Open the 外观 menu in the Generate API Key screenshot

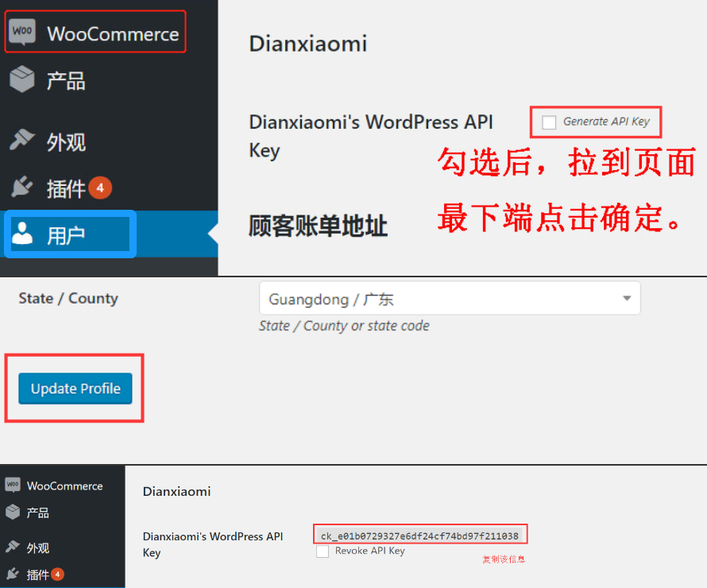66,141
